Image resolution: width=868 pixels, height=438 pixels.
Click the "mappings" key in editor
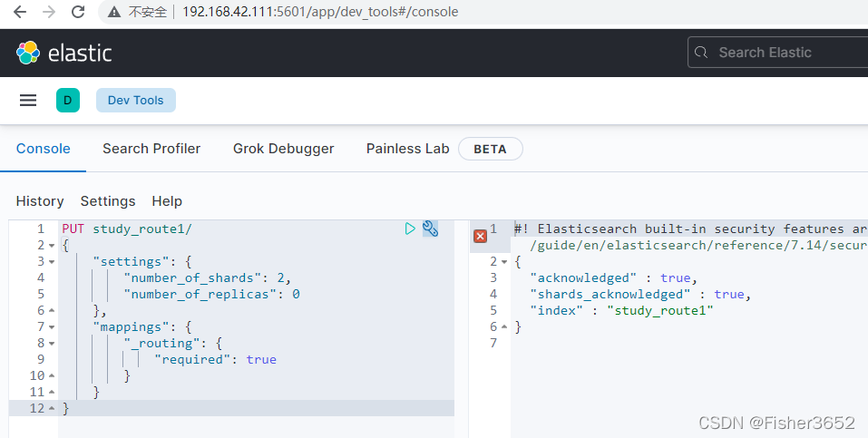click(131, 326)
